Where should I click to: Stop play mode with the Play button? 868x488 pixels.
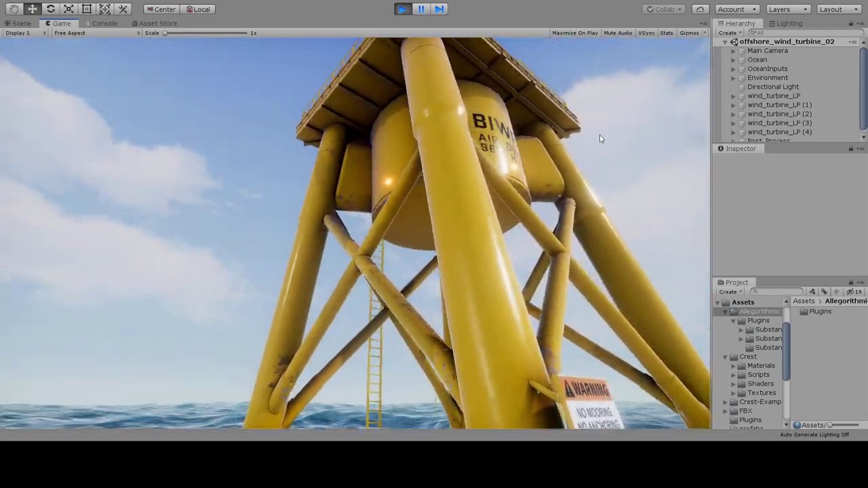(x=403, y=9)
